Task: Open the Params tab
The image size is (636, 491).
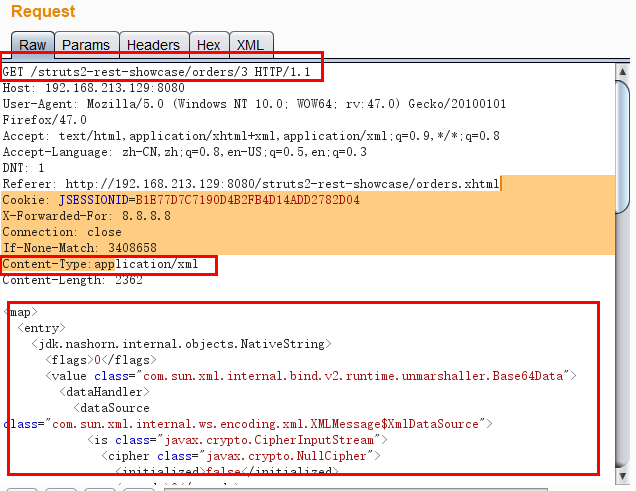Action: coord(86,45)
